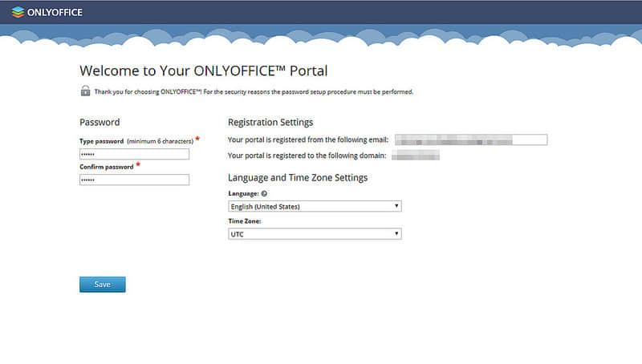The width and height of the screenshot is (642, 364).
Task: Open the Language help question mark icon
Action: pos(264,193)
